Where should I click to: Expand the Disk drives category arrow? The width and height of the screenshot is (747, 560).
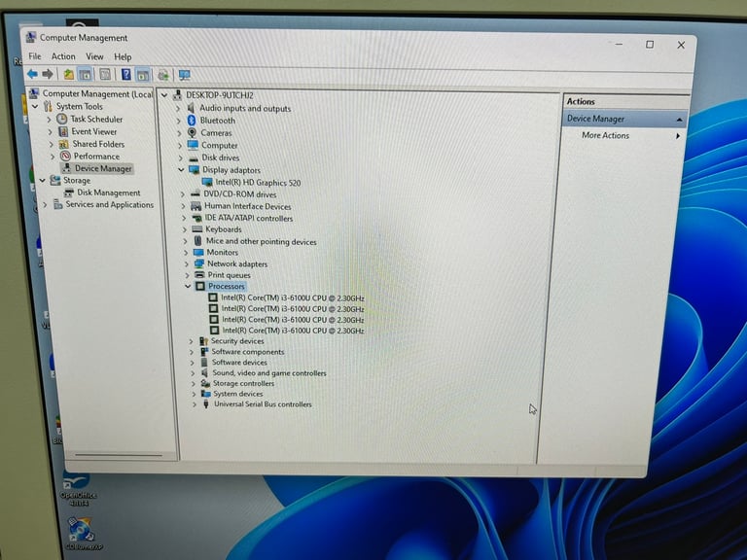(181, 157)
